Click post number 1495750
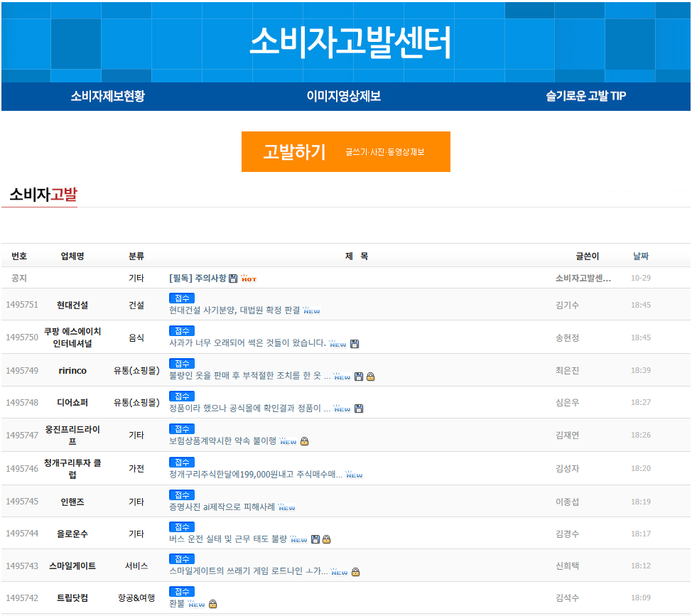Image resolution: width=692 pixels, height=616 pixels. click(22, 337)
